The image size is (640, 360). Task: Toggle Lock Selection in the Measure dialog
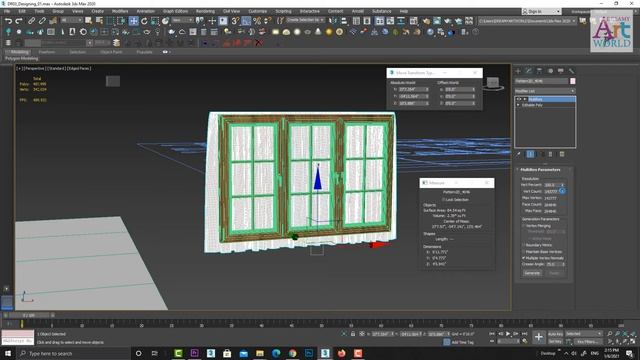[x=443, y=200]
